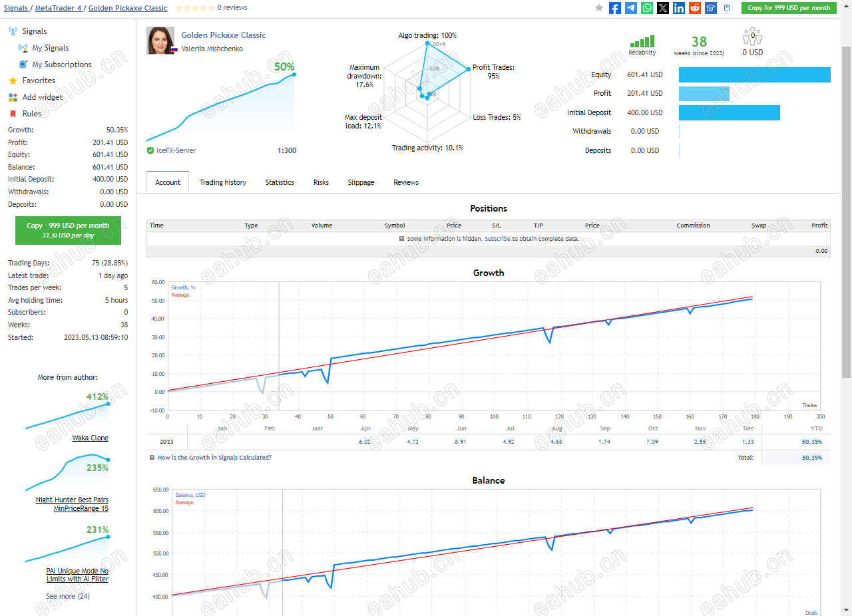Click the Symbol column header
This screenshot has width=852, height=616.
pos(395,226)
